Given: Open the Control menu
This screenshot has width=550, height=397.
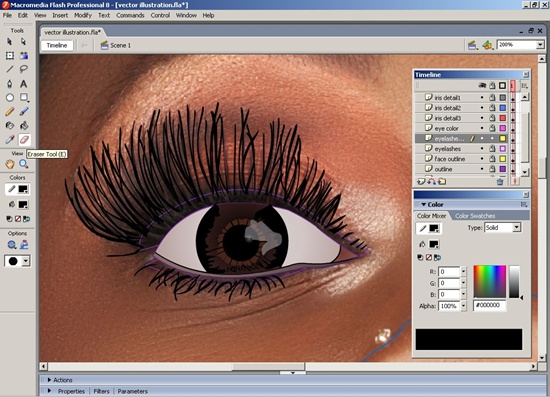Looking at the screenshot, I should pyautogui.click(x=160, y=15).
